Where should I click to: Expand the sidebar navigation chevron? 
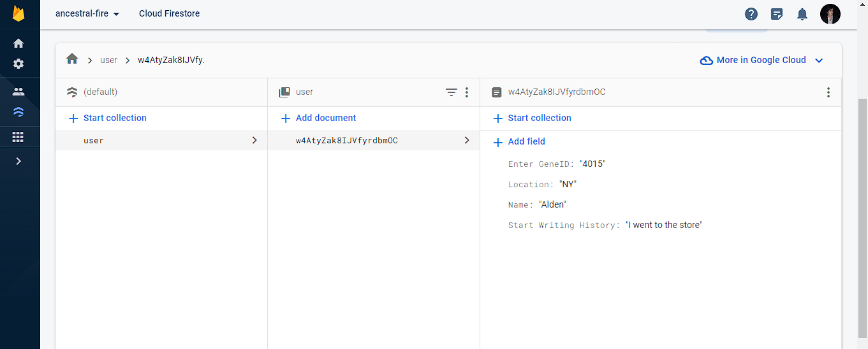18,161
